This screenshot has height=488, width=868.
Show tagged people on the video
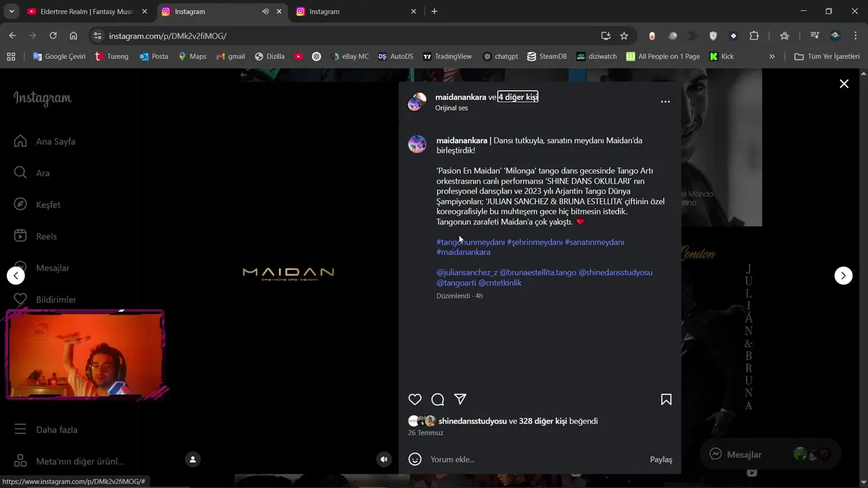point(193,459)
